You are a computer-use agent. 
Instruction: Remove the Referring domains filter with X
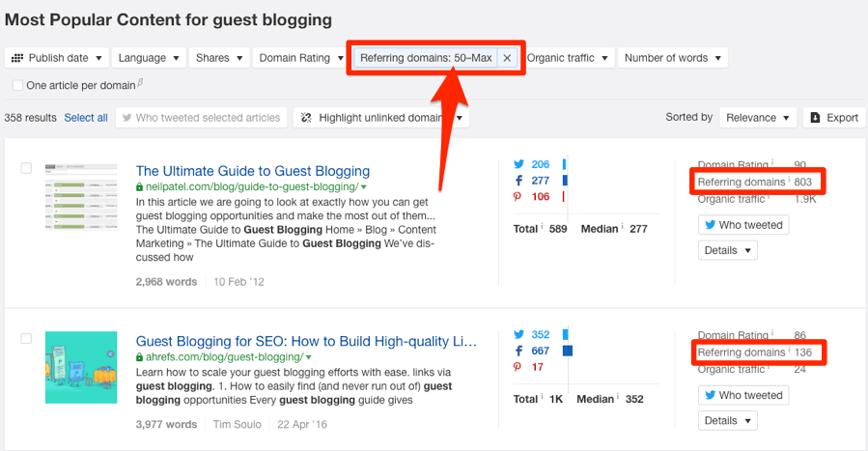507,58
